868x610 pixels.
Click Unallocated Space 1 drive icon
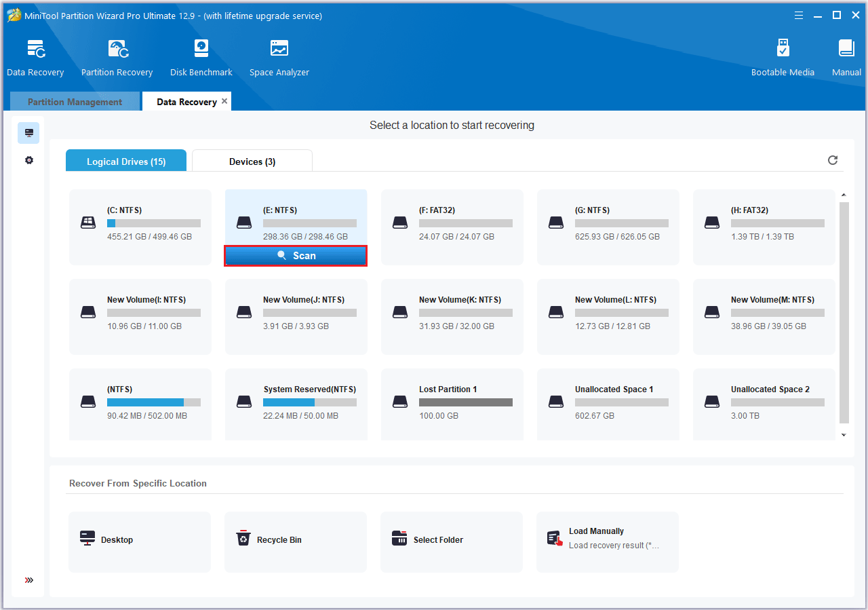coord(556,402)
